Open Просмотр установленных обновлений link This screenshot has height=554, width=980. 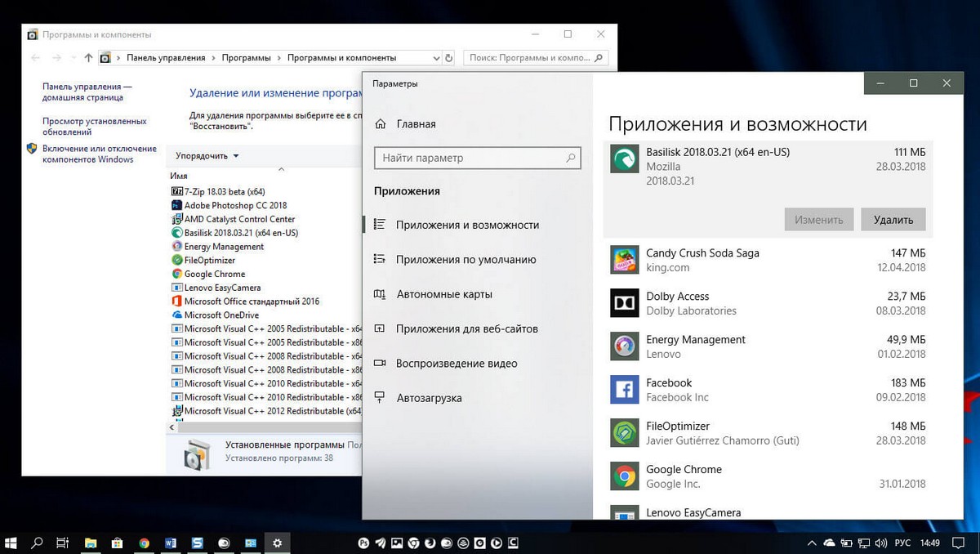coord(94,126)
